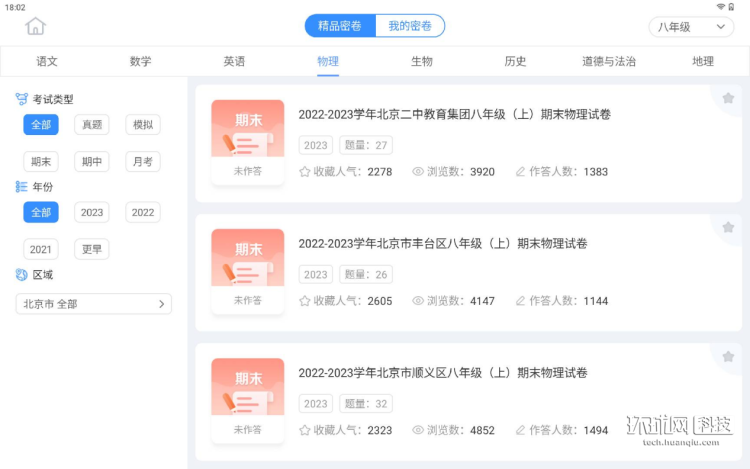Click the 考试类型 filter icon
The height and width of the screenshot is (469, 750).
coord(22,99)
